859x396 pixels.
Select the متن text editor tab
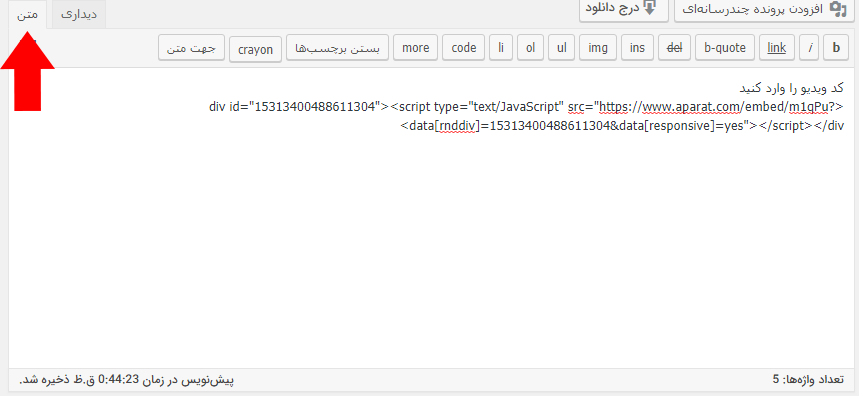tap(27, 15)
